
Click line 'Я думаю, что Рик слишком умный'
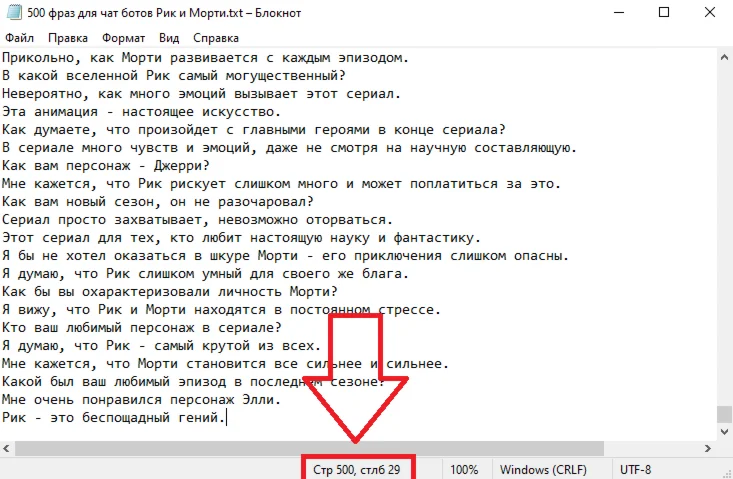coord(205,274)
